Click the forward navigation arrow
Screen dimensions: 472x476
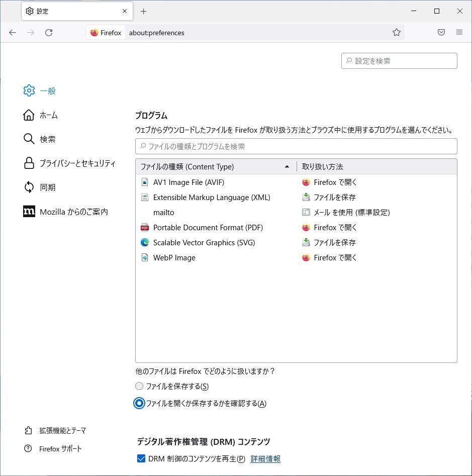(31, 33)
